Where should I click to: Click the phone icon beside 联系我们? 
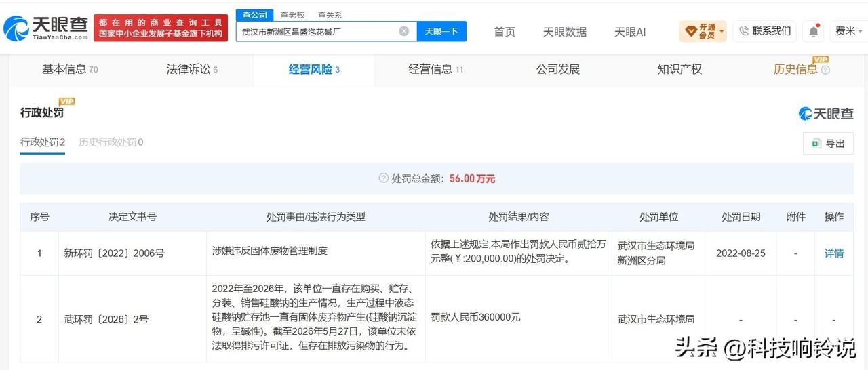[744, 31]
